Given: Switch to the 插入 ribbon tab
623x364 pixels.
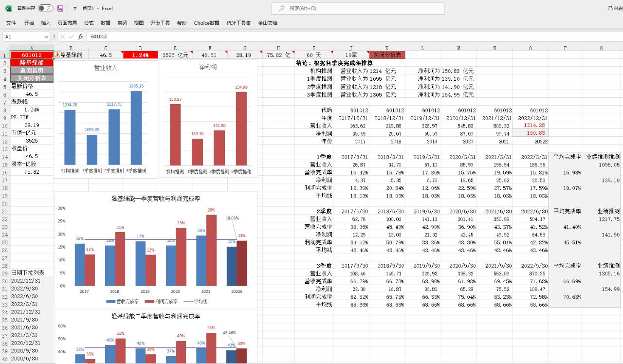Looking at the screenshot, I should pyautogui.click(x=46, y=23).
